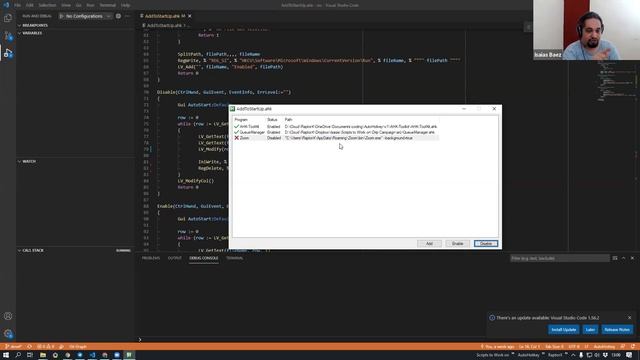640x360 pixels.
Task: Click the start debugging play icon
Action: [x=62, y=16]
